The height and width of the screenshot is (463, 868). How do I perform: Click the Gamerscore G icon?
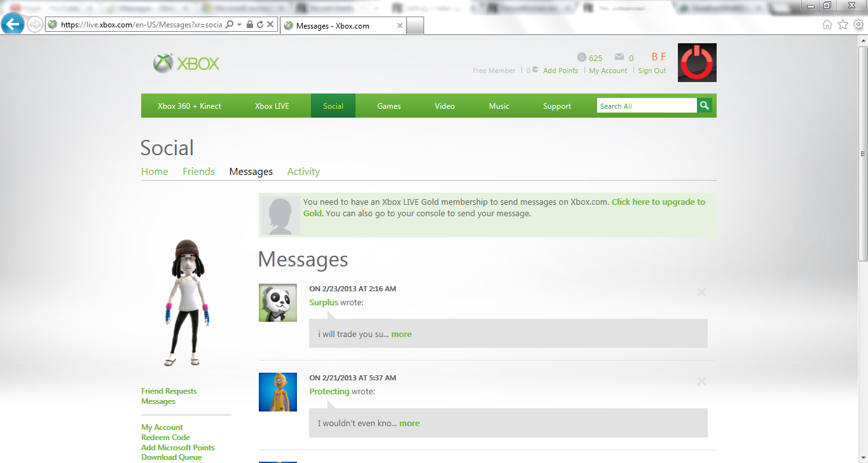(x=581, y=57)
